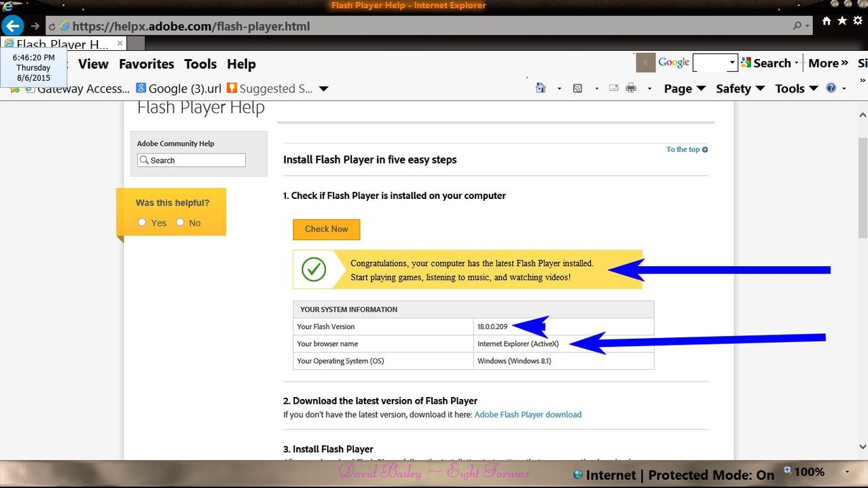
Task: Open the View menu
Action: 93,64
